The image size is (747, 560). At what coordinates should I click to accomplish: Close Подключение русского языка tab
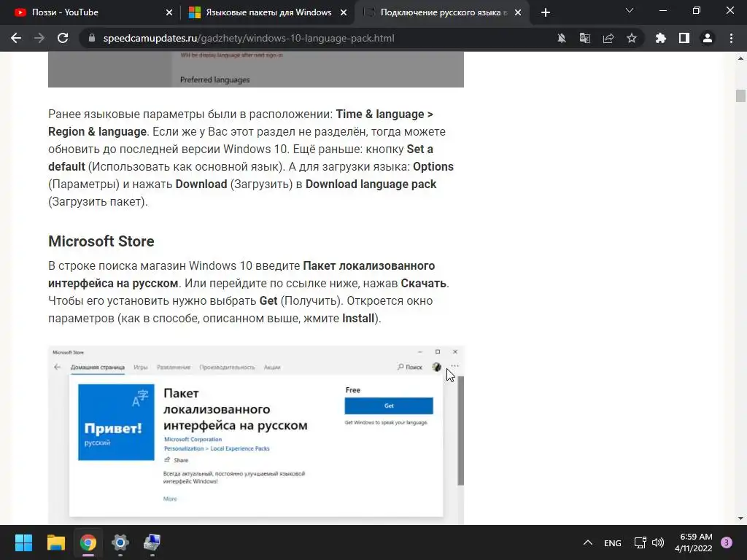518,12
